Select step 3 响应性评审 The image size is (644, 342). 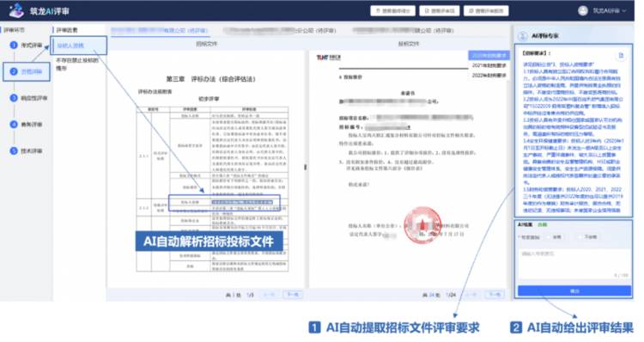[28, 98]
